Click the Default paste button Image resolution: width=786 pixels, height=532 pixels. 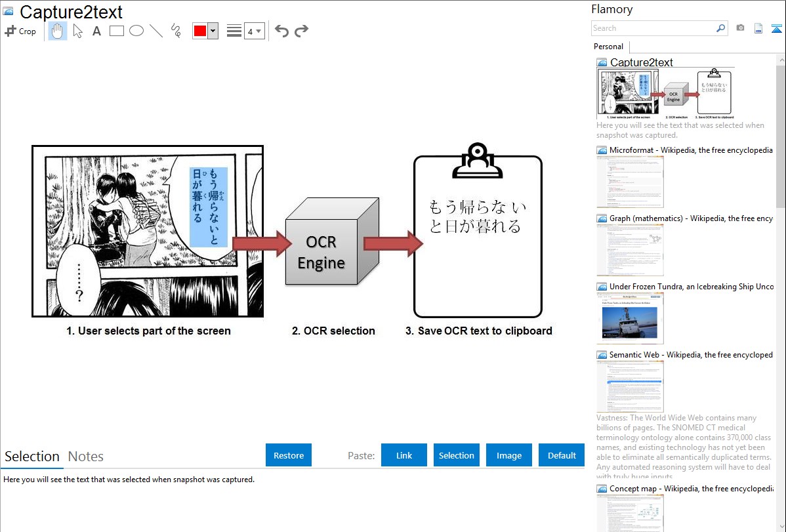coord(562,455)
